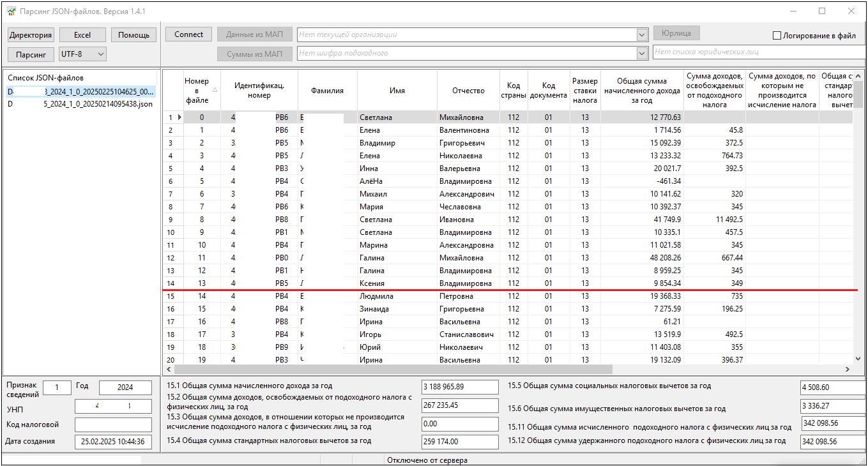Click the Имя column header
The height and width of the screenshot is (466, 868).
point(397,91)
